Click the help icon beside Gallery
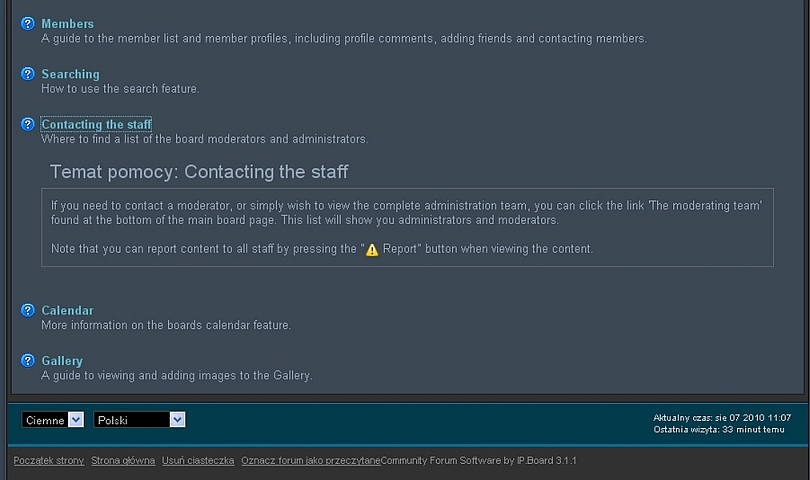 click(x=28, y=360)
